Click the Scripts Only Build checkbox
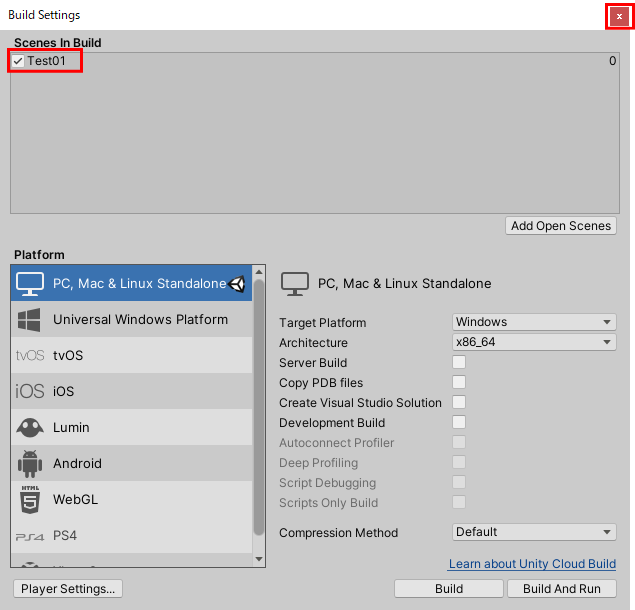Viewport: 635px width, 610px height. (459, 502)
